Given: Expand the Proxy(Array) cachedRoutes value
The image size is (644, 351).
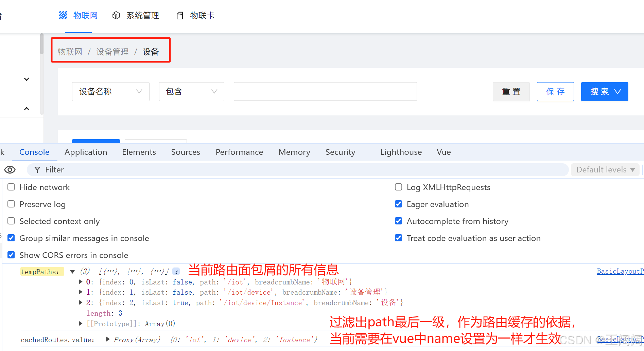Looking at the screenshot, I should coord(108,339).
